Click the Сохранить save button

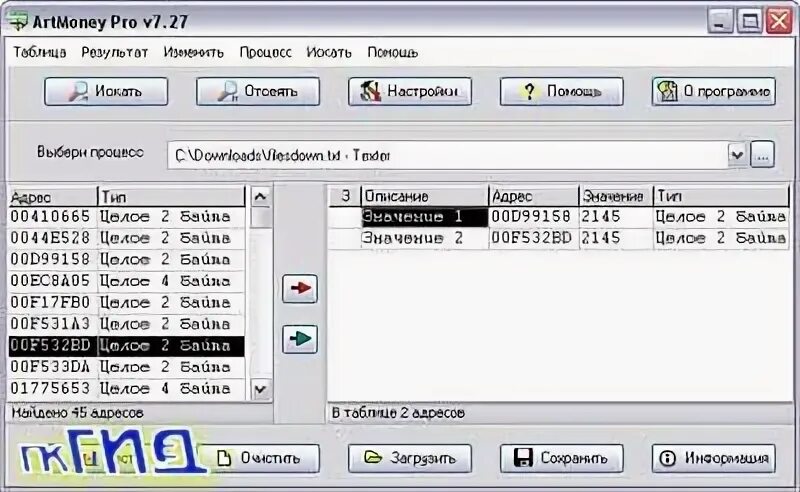pos(561,458)
